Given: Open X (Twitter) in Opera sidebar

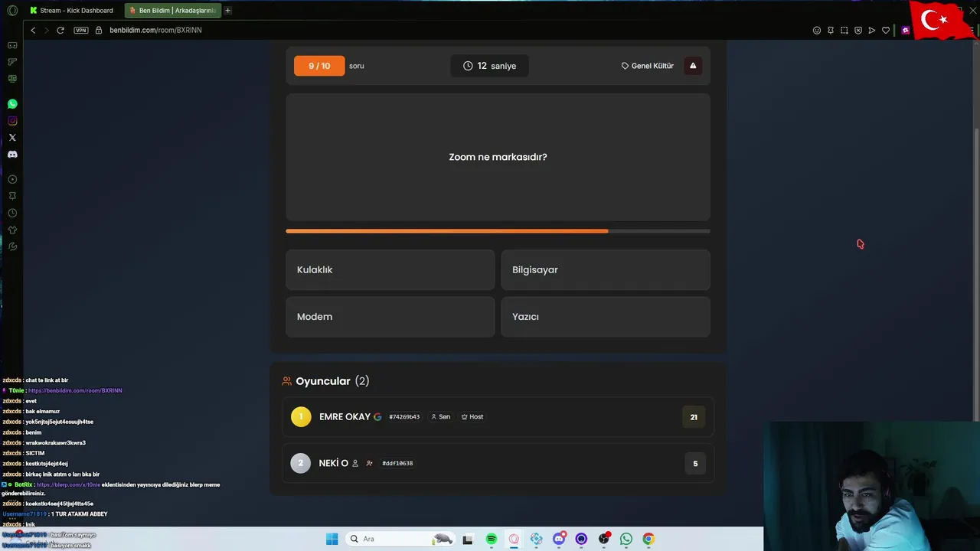Looking at the screenshot, I should (12, 137).
